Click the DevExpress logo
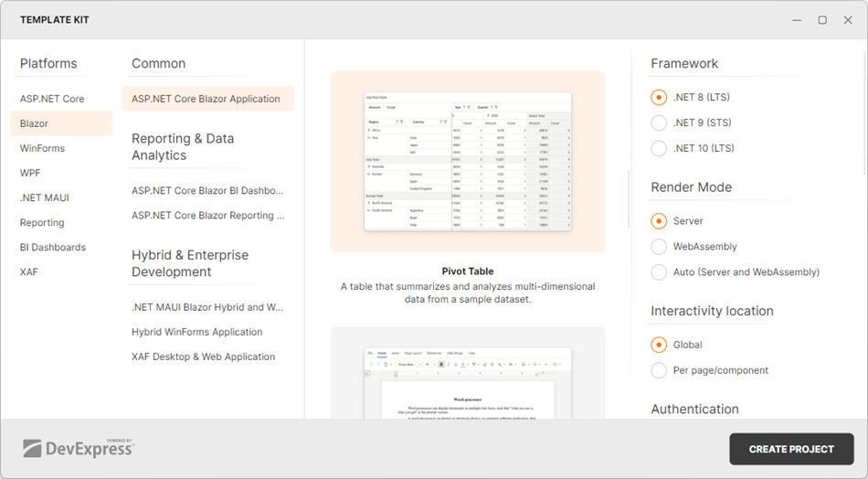This screenshot has height=479, width=868. point(79,448)
